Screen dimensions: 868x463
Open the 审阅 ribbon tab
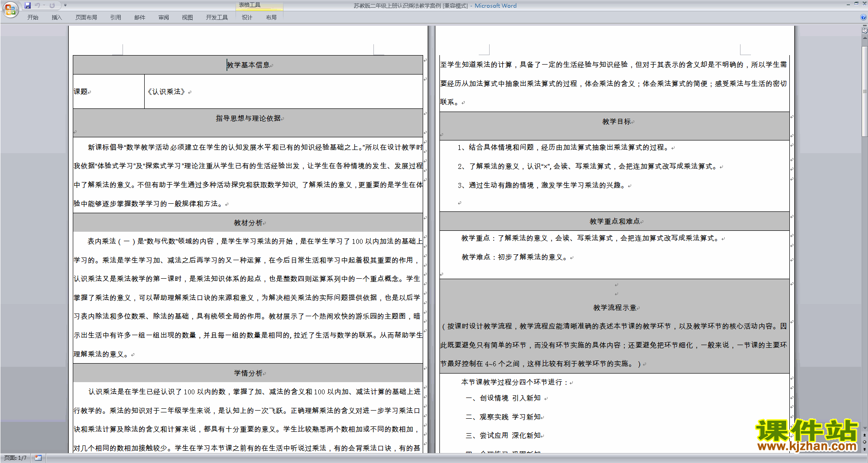[x=164, y=17]
